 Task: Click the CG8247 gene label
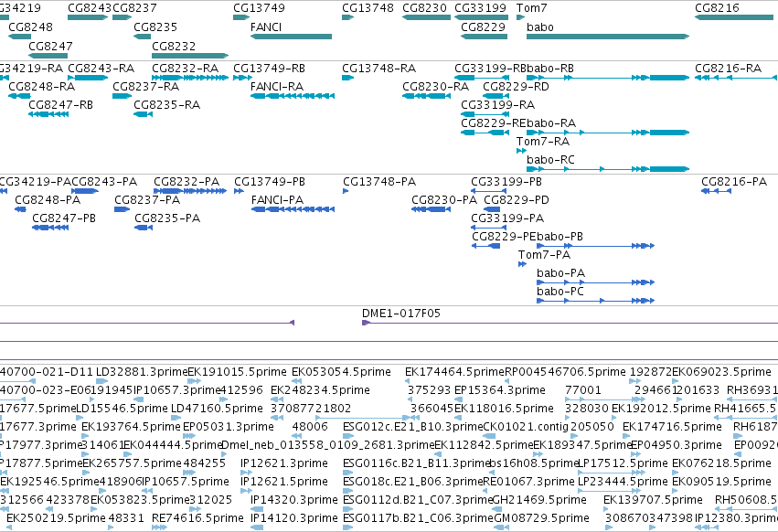tap(50, 46)
